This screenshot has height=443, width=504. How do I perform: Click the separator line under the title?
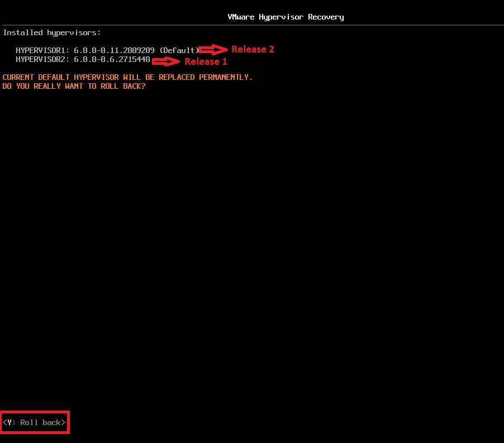[x=252, y=25]
